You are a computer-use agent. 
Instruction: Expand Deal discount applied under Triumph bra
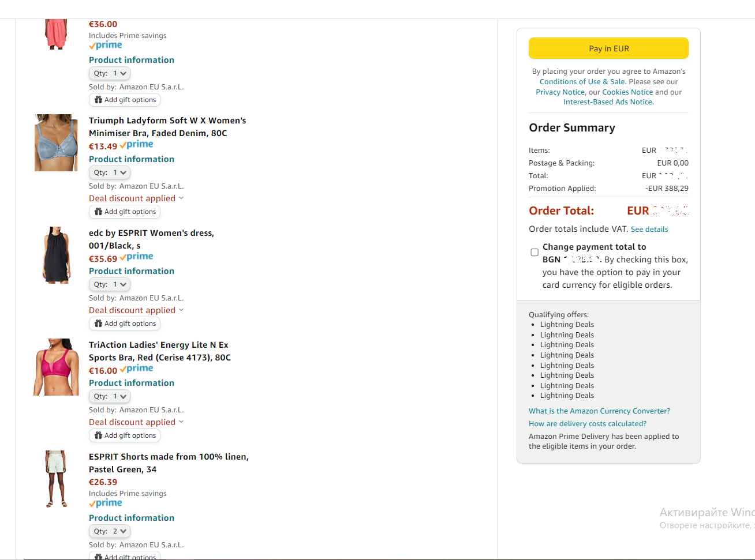pyautogui.click(x=136, y=198)
